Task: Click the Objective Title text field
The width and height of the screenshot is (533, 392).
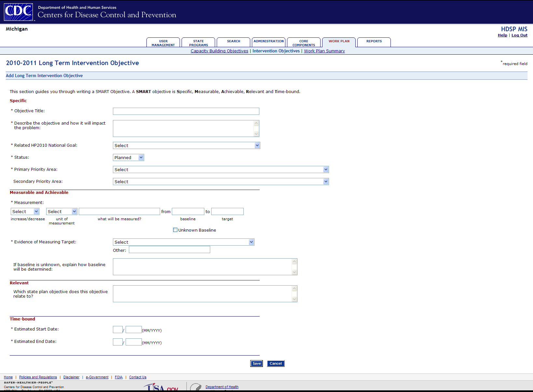Action: [186, 111]
